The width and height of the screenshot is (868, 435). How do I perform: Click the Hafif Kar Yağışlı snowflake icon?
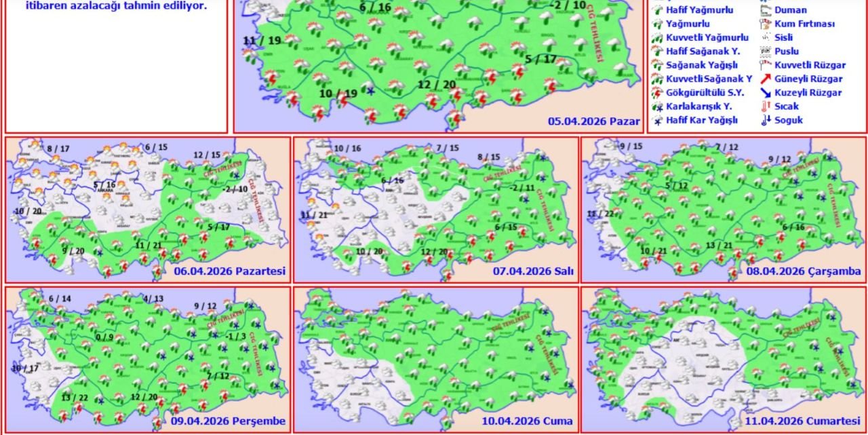pos(657,121)
